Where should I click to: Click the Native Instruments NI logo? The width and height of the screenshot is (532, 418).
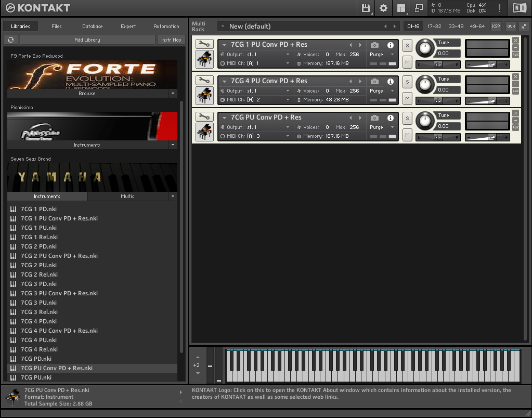(520, 8)
